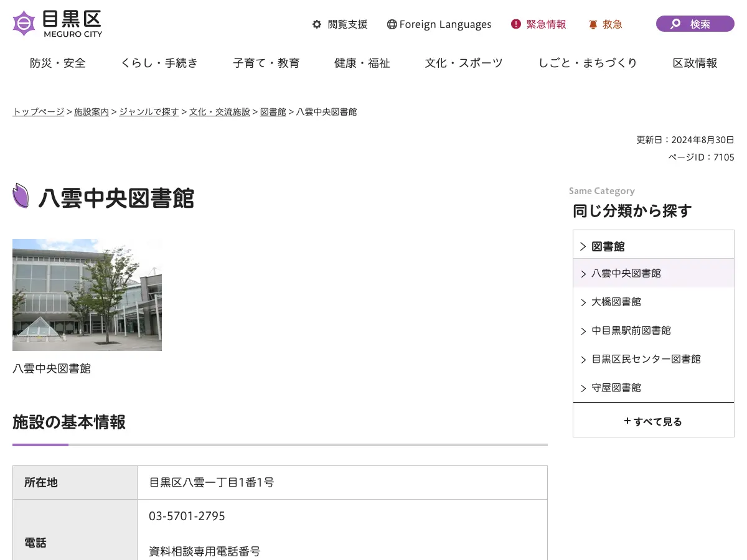The image size is (747, 560).
Task: Click the chevron before 守屋図書館
Action: click(583, 388)
